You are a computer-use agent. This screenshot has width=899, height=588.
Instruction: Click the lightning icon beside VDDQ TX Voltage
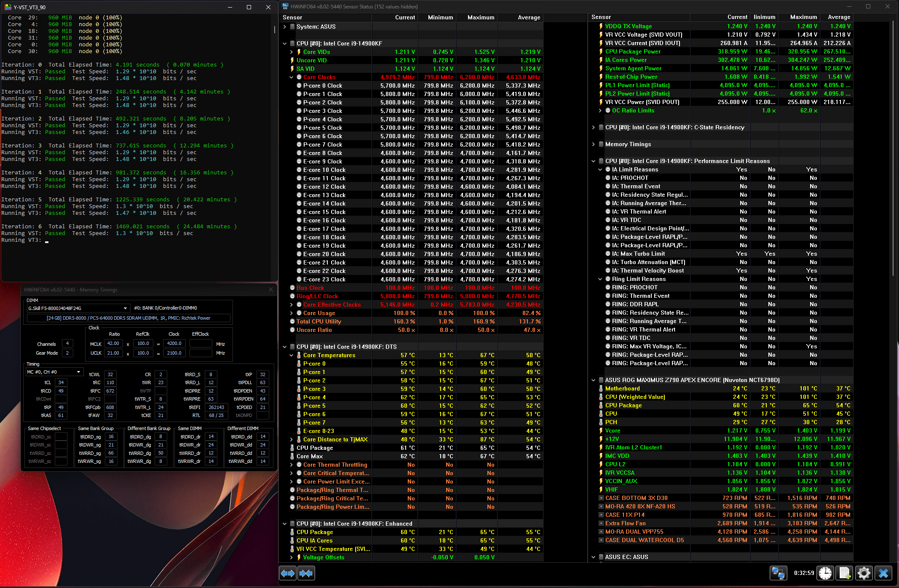pos(601,26)
